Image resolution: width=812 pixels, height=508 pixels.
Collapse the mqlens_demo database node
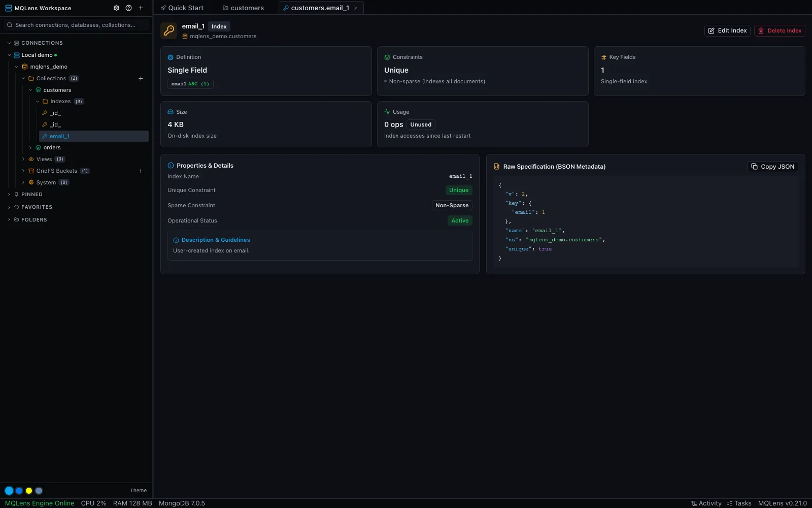[17, 67]
